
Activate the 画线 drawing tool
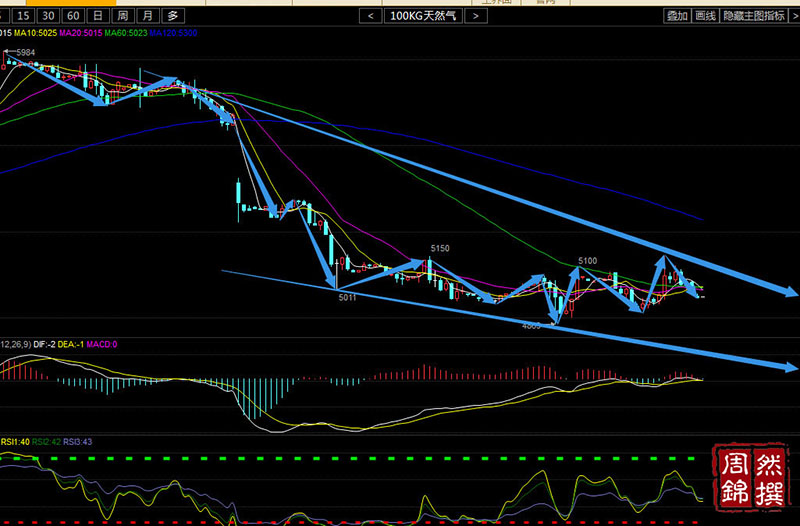click(x=705, y=16)
